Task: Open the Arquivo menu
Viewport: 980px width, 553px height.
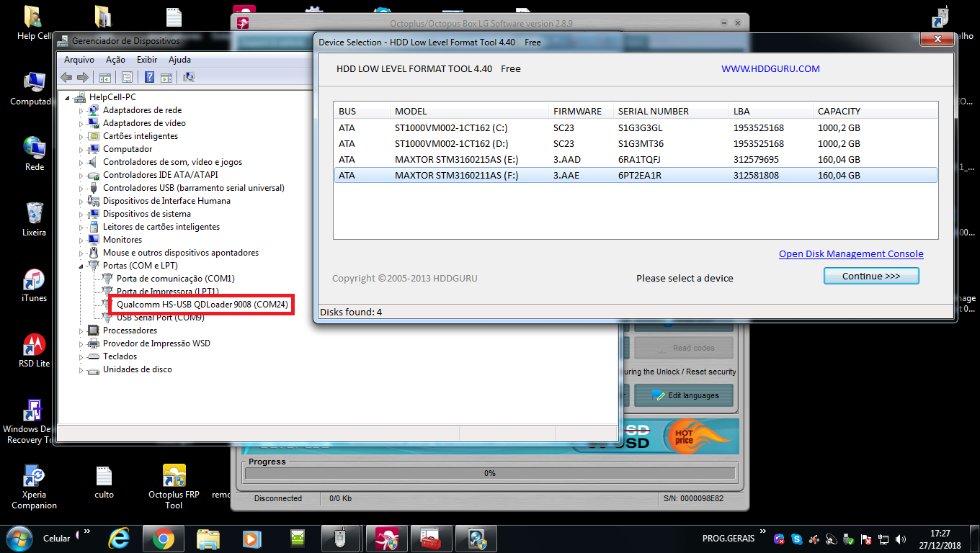Action: pyautogui.click(x=79, y=60)
